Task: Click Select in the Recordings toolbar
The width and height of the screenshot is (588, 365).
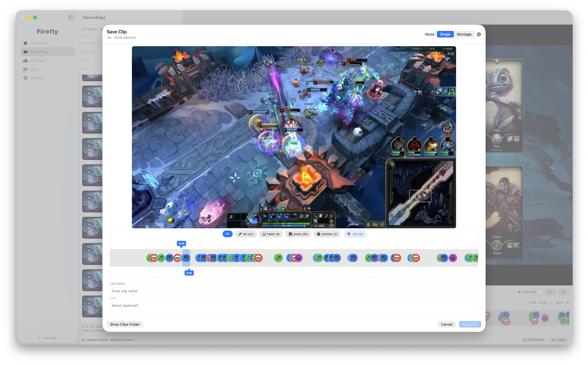Action: (x=90, y=29)
